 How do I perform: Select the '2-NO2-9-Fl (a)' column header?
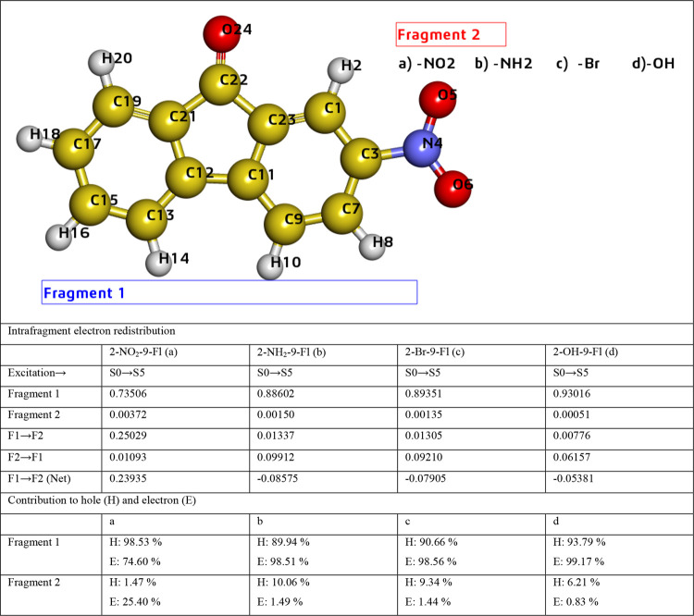(x=143, y=351)
